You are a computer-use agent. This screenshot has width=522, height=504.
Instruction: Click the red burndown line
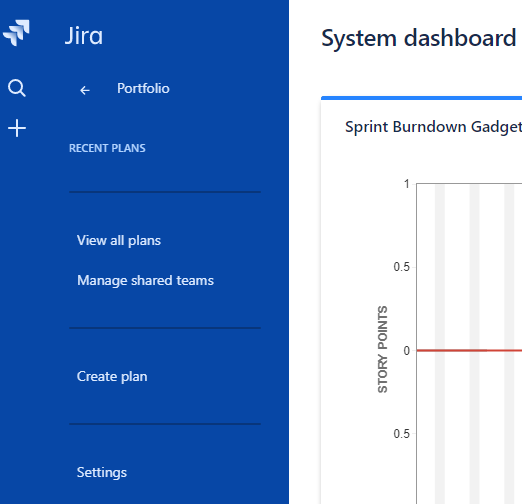tap(469, 350)
